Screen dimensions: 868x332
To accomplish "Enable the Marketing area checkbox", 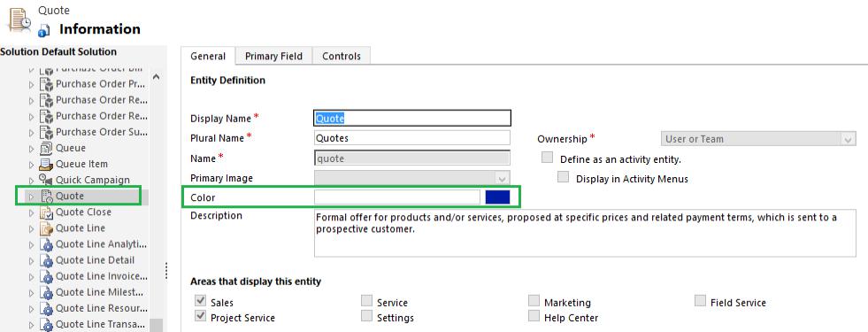I will point(534,301).
